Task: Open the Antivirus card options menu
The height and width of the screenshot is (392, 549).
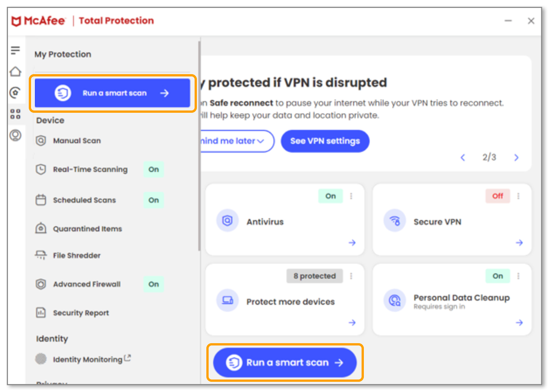Action: (x=351, y=196)
